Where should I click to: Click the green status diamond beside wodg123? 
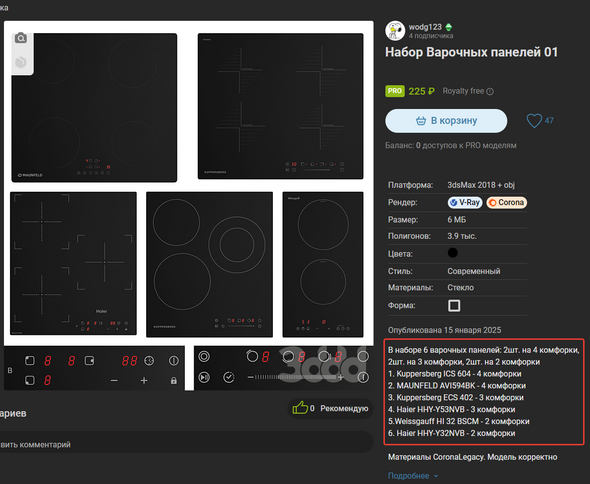(x=449, y=27)
